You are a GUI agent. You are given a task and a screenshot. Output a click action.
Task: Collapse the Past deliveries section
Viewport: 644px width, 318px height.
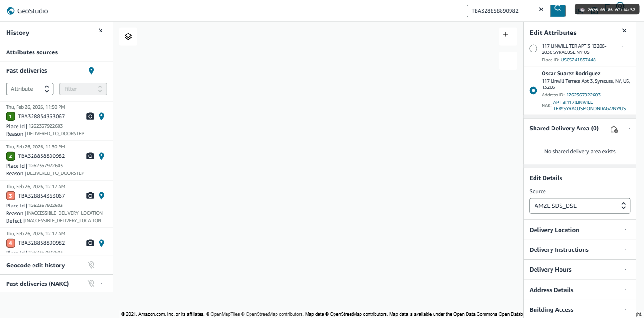pyautogui.click(x=56, y=70)
